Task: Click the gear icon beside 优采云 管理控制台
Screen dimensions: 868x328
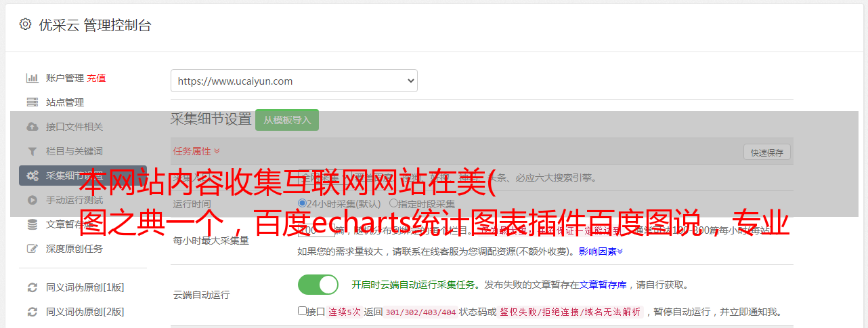Action: pos(25,24)
